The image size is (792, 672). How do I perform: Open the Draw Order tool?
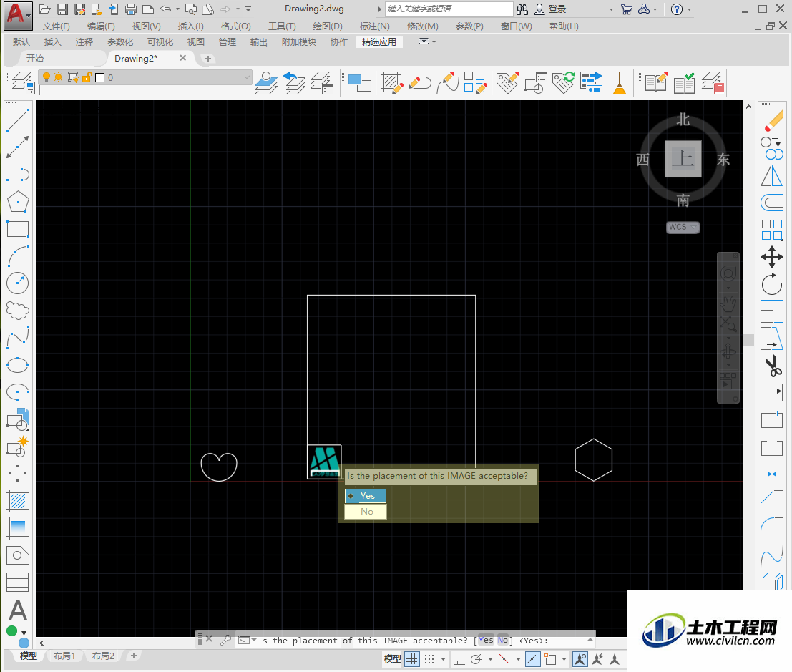click(360, 83)
